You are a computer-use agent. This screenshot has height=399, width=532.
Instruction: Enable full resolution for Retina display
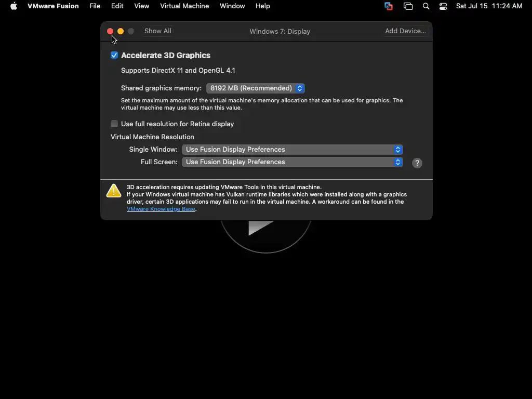(x=114, y=124)
